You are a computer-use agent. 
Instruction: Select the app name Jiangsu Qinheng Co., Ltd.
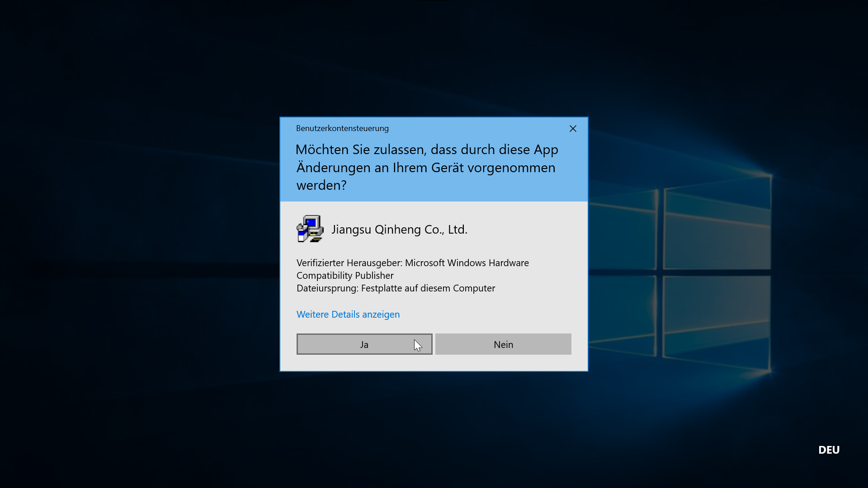(399, 230)
